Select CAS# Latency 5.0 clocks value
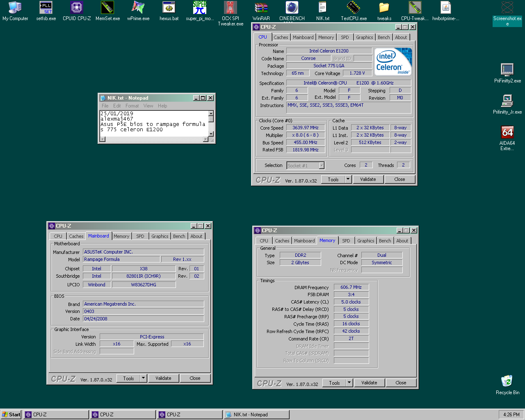The image size is (525, 420). [351, 302]
